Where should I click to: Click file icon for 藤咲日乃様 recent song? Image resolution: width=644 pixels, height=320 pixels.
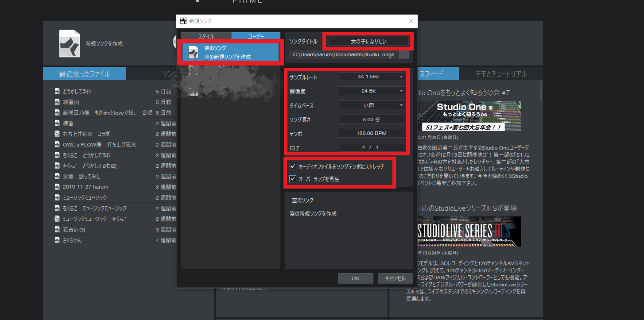click(57, 112)
